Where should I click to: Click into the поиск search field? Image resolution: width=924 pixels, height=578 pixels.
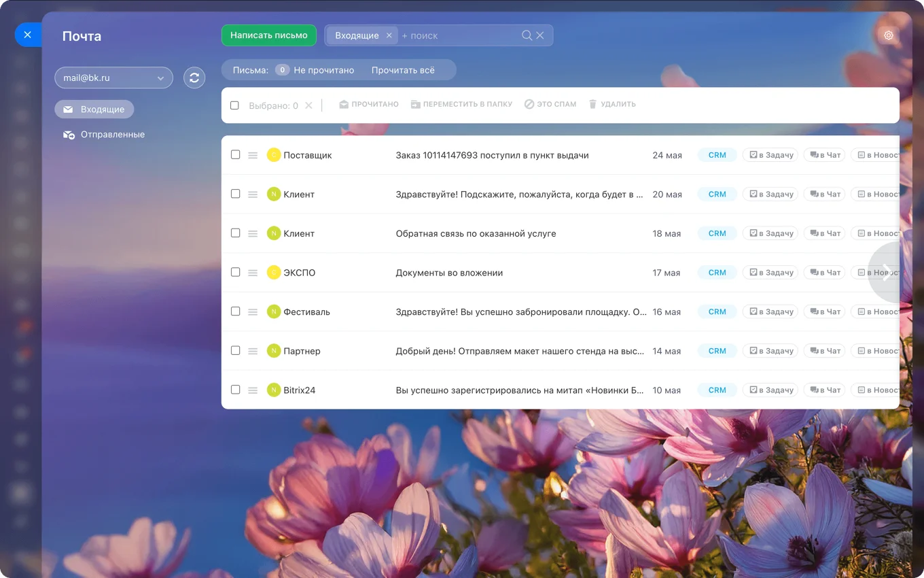(x=459, y=35)
